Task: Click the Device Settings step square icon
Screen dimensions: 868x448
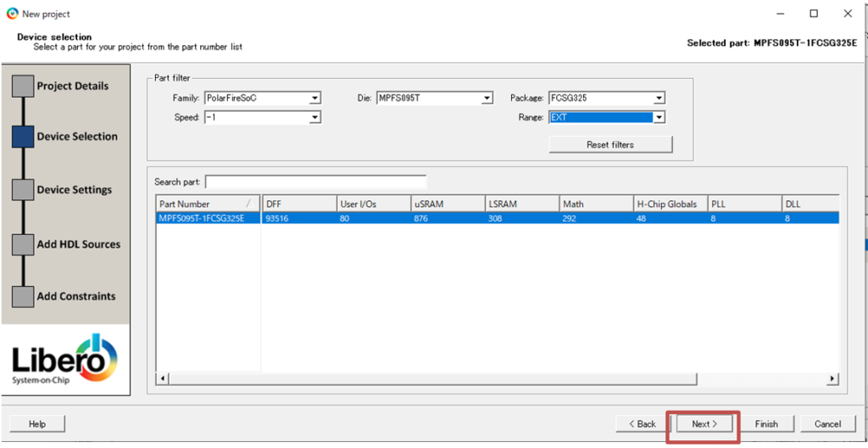Action: click(23, 190)
